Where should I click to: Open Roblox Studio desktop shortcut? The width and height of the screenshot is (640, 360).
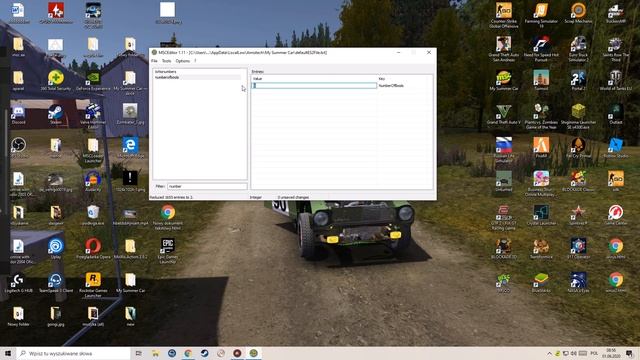coord(616,147)
